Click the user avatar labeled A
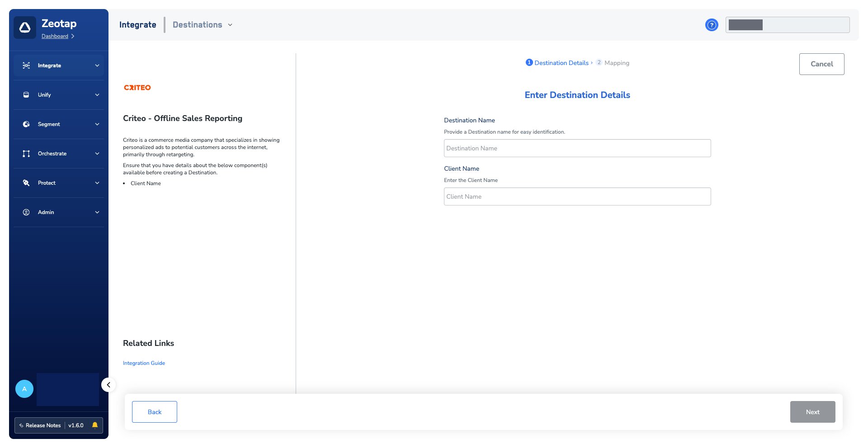The width and height of the screenshot is (868, 448). click(x=24, y=389)
